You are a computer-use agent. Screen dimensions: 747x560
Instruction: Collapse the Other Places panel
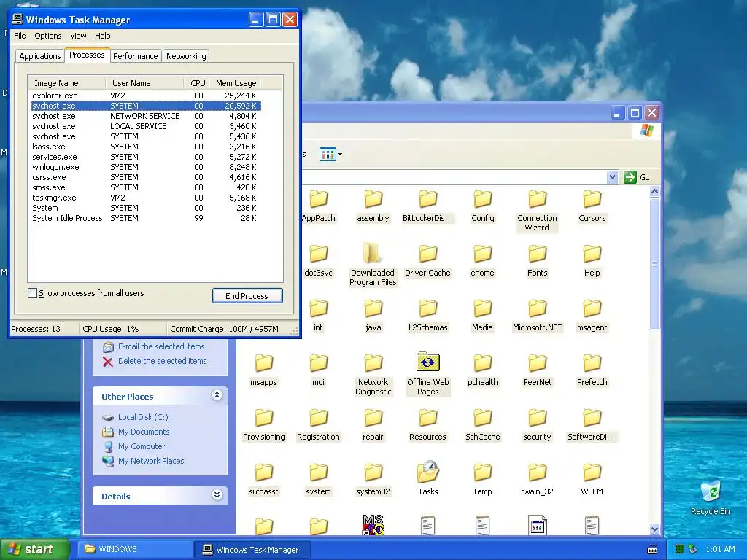coord(217,395)
